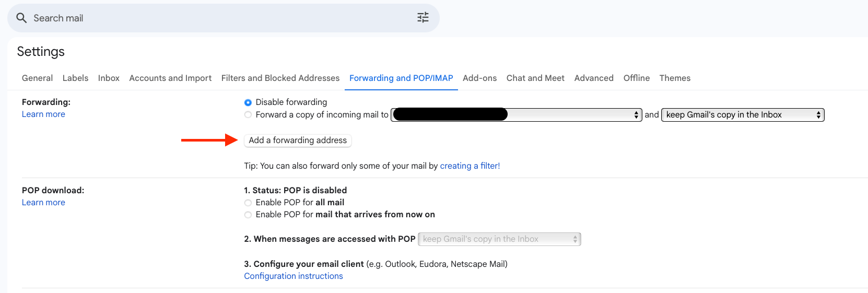Viewport: 868px width, 293px height.
Task: Click the 'Status: POP is disabled' text
Action: click(x=299, y=190)
